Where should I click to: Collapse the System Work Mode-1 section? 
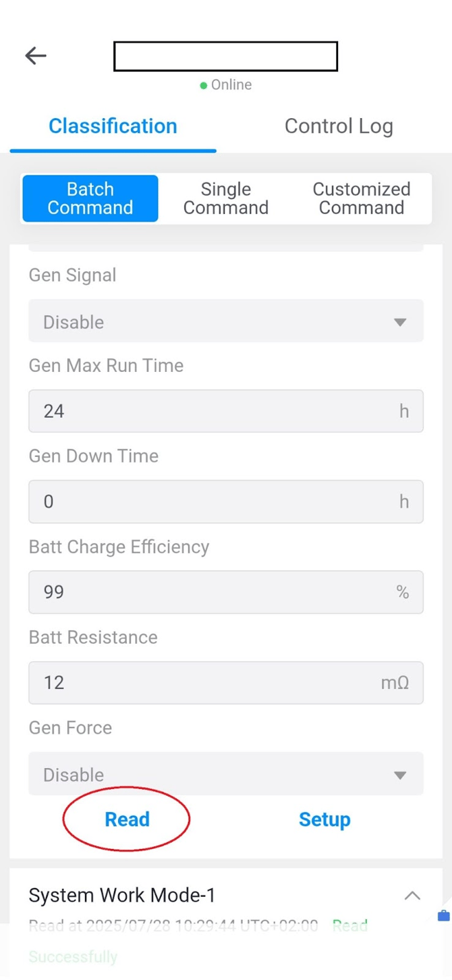click(x=412, y=896)
